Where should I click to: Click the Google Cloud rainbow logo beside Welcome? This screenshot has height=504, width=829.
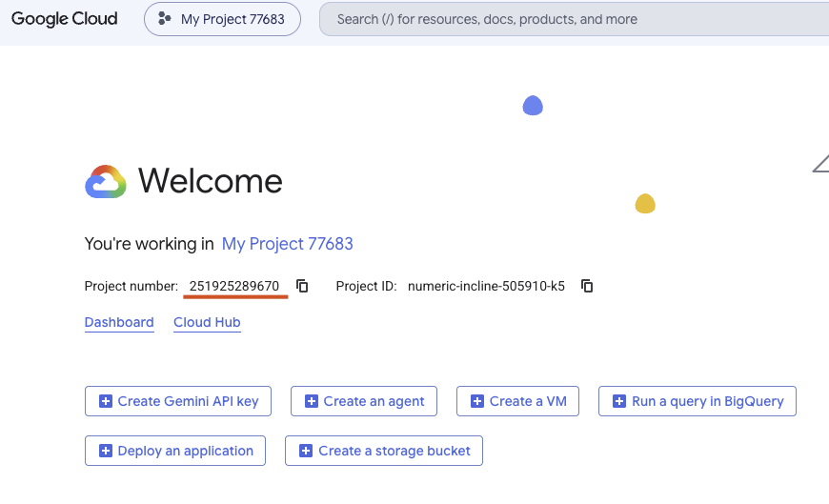tap(106, 182)
